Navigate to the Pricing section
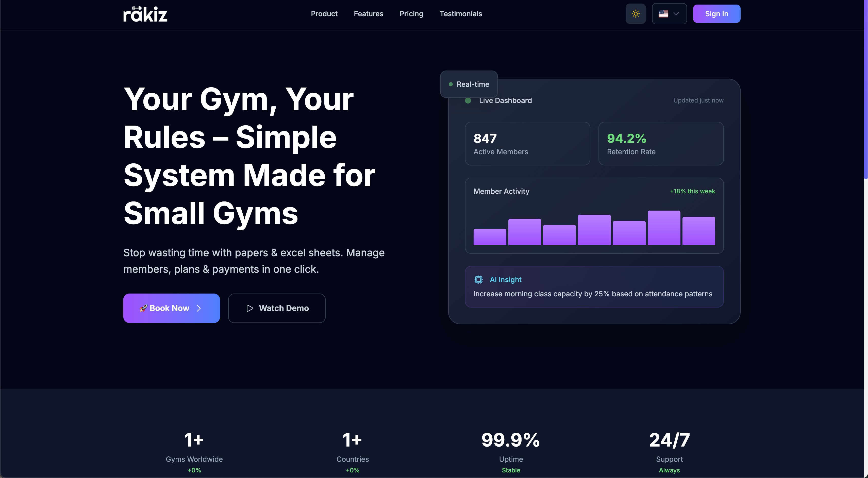Image resolution: width=868 pixels, height=478 pixels. click(411, 13)
